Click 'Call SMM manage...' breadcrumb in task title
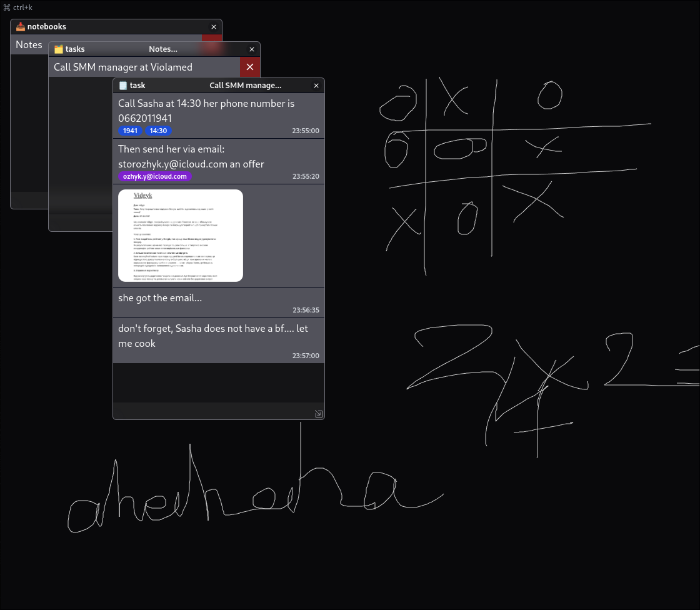 245,86
